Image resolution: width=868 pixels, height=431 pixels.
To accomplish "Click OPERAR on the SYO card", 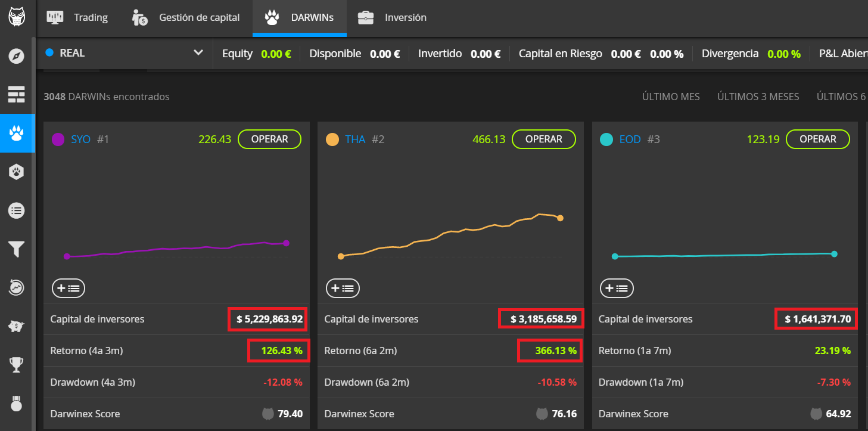I will (x=269, y=139).
